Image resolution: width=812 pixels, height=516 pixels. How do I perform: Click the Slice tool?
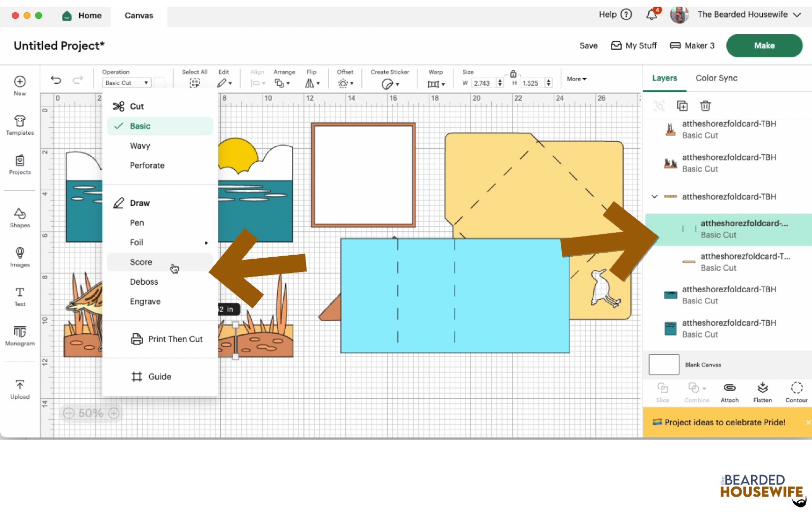663,392
